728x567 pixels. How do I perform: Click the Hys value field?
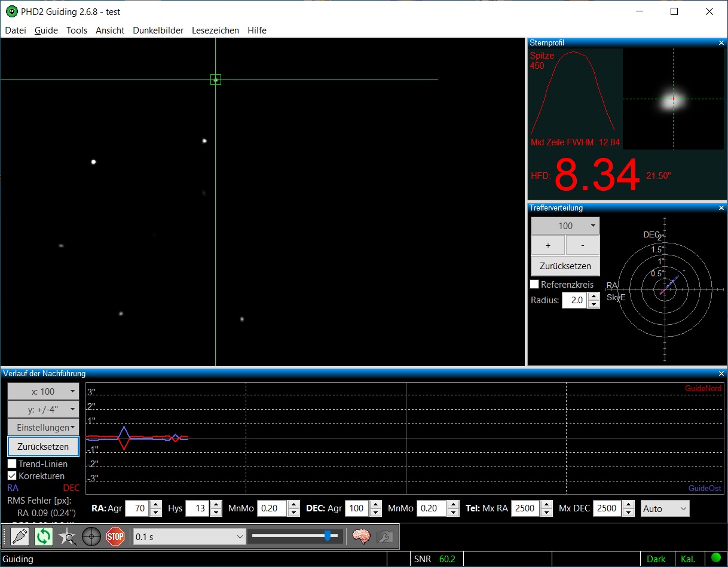(197, 508)
